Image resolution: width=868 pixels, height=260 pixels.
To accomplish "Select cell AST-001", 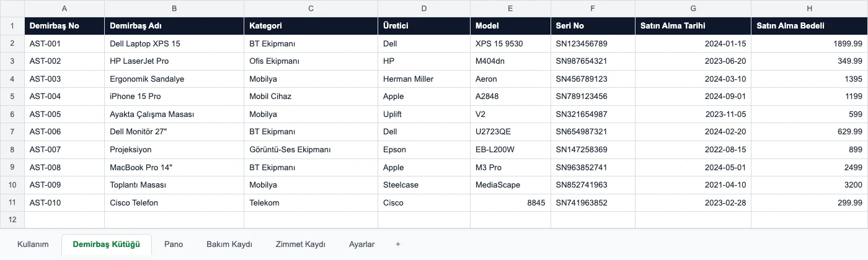I will pos(64,44).
